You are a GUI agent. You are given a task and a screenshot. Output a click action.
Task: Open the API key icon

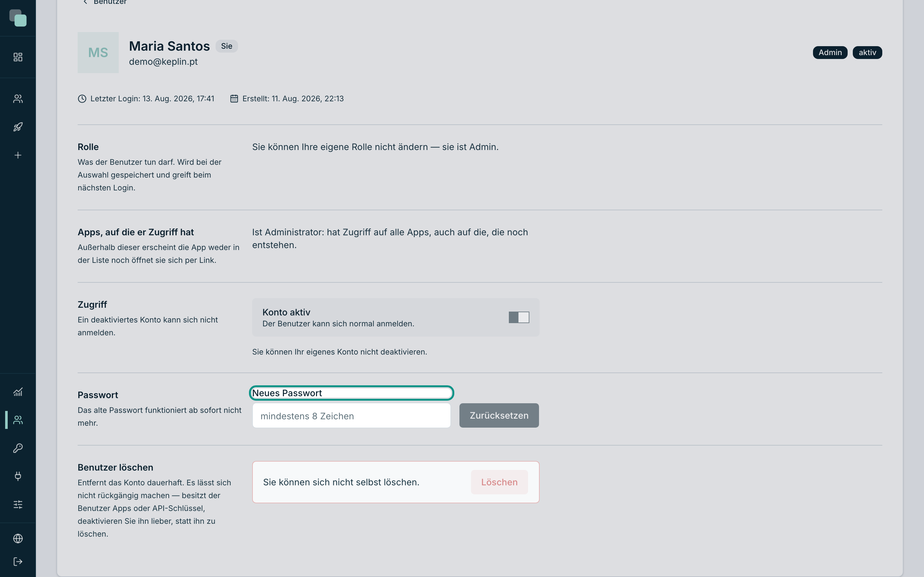tap(18, 448)
